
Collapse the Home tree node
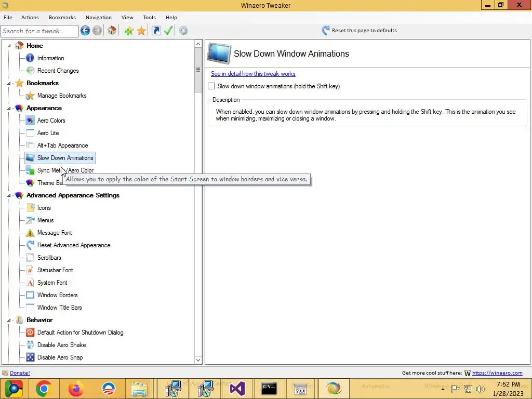pos(9,46)
